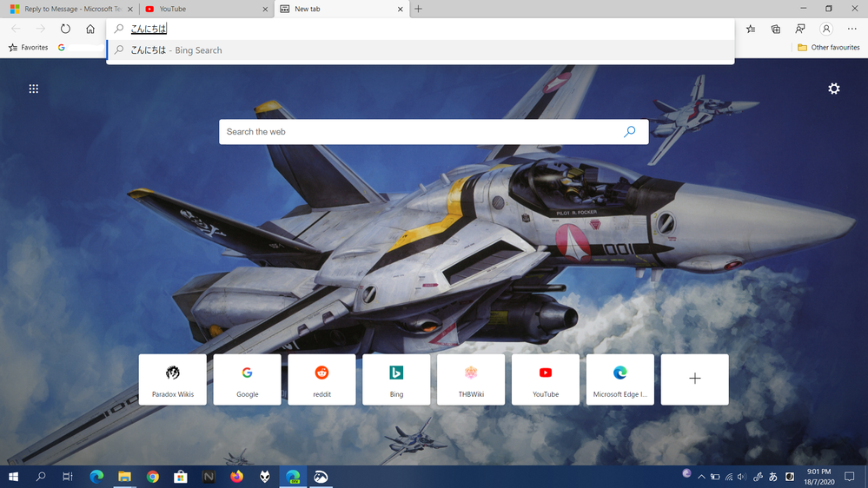This screenshot has width=868, height=488.
Task: Select the こんにちは Bing Search suggestion
Action: tap(421, 50)
